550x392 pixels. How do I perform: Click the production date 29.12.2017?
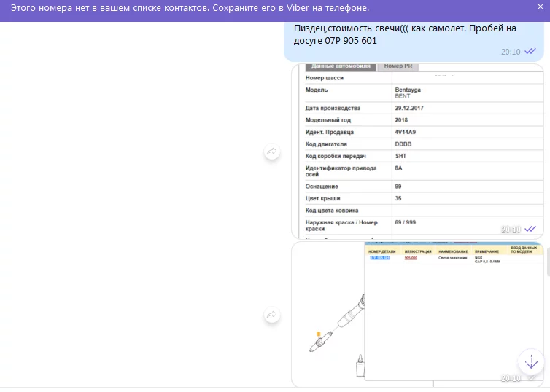point(409,109)
